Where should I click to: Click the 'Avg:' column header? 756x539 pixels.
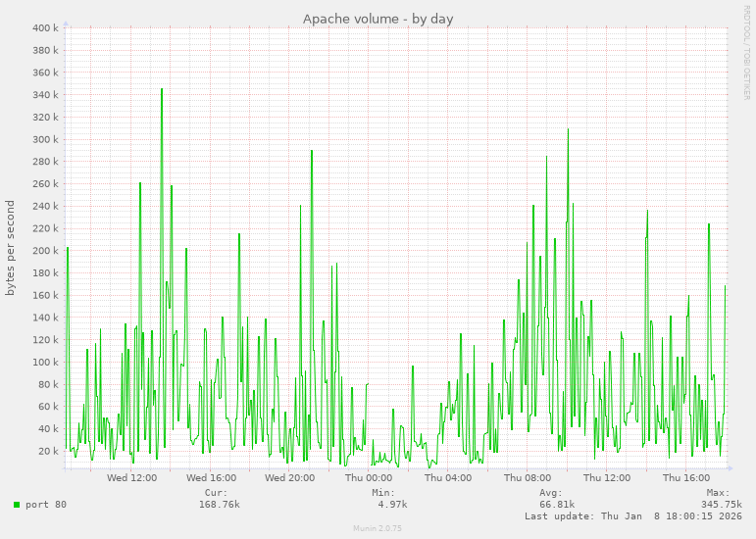pyautogui.click(x=551, y=493)
